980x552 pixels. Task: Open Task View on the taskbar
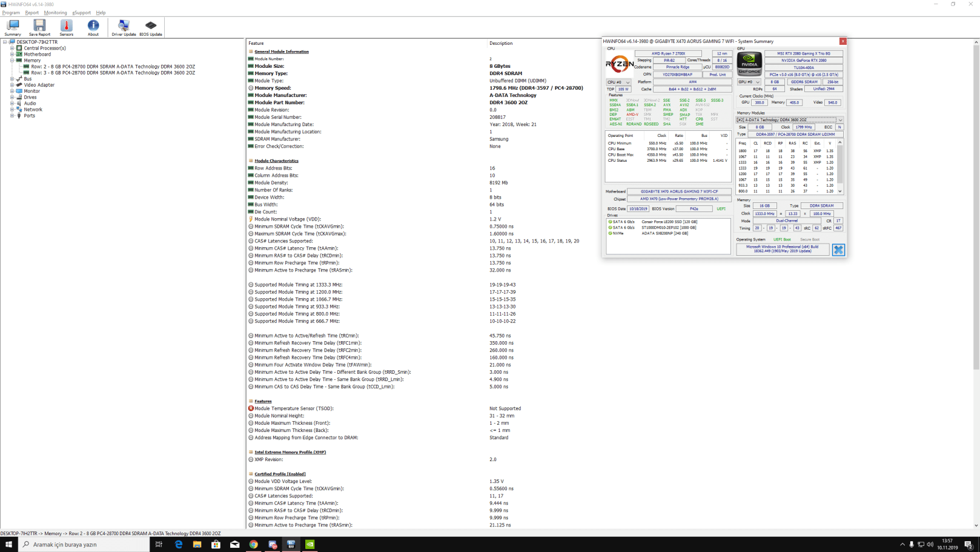pyautogui.click(x=159, y=544)
